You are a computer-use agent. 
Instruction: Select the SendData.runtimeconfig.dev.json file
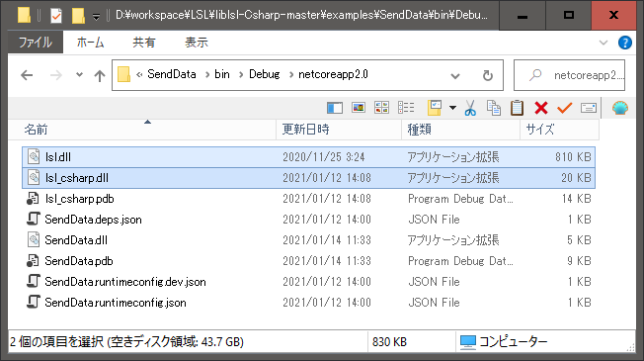[308, 282]
